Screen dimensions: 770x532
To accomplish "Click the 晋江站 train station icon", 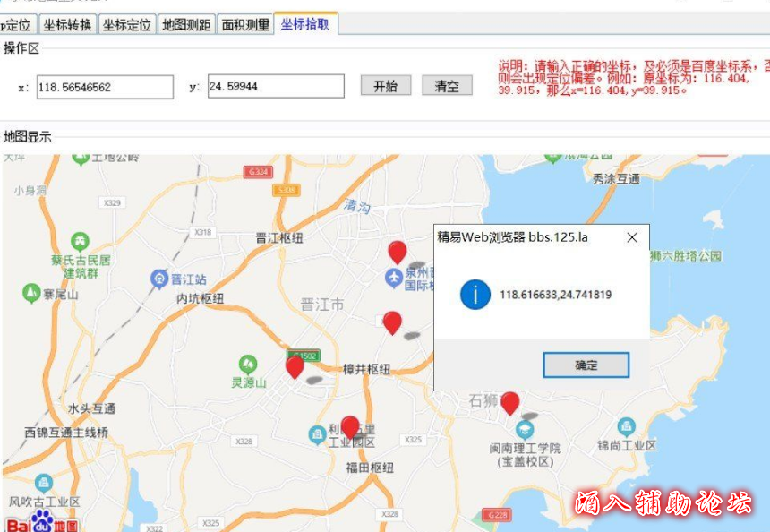I will point(159,279).
